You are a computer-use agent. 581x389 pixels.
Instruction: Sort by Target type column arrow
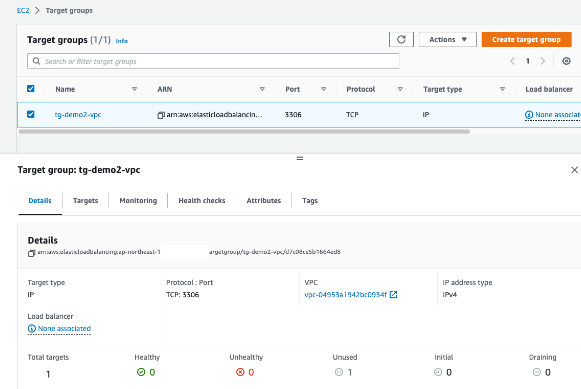[x=502, y=89]
